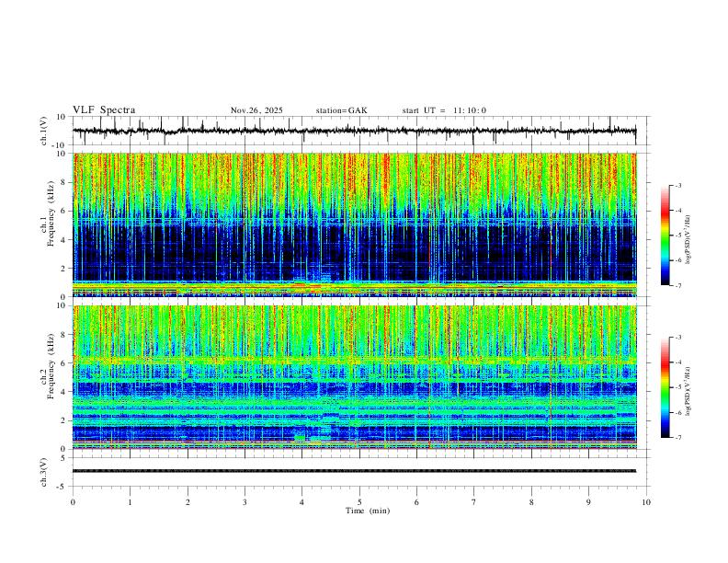Click the ch.2 'Frequency (kHz)' axis label
Image resolution: width=728 pixels, height=563 pixels.
tap(51, 366)
